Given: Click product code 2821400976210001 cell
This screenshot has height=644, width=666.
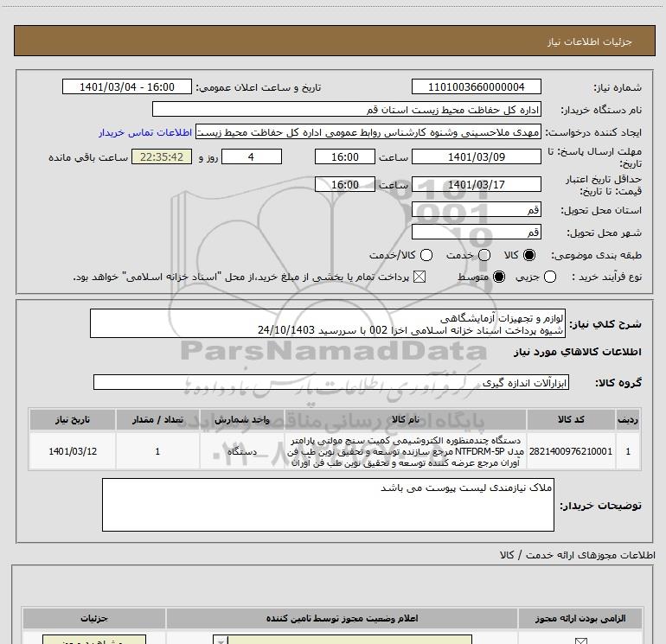Looking at the screenshot, I should [571, 451].
